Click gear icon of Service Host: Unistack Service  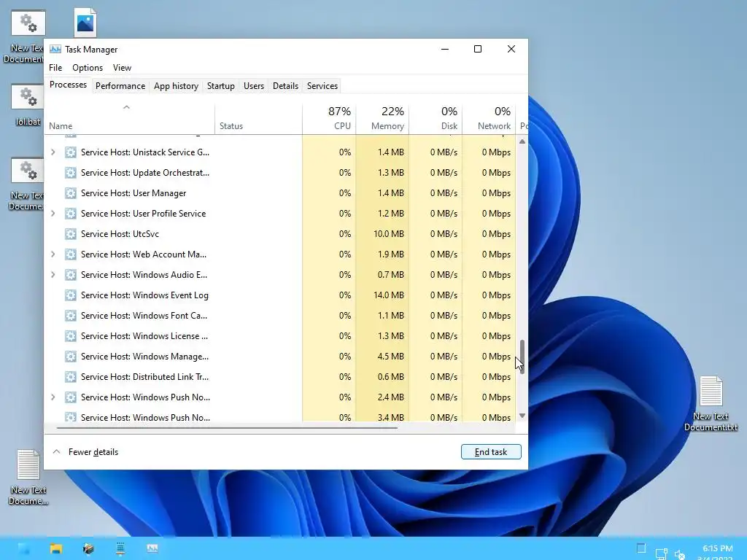71,152
